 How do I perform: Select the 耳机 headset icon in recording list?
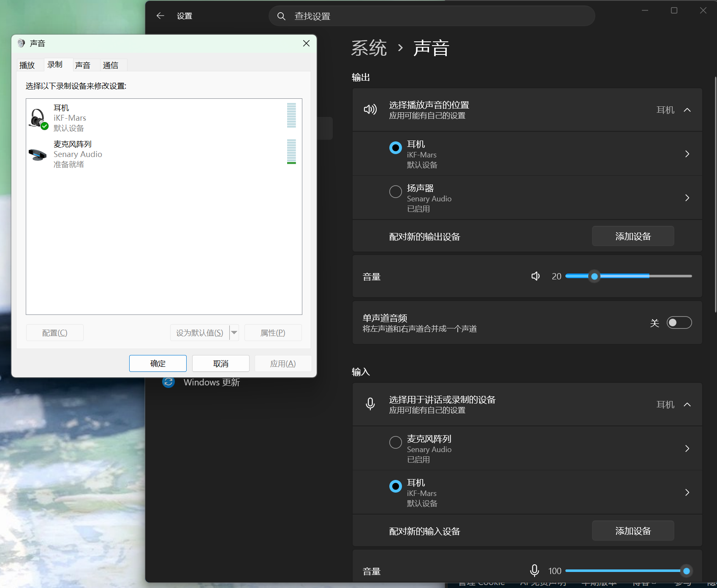(38, 119)
